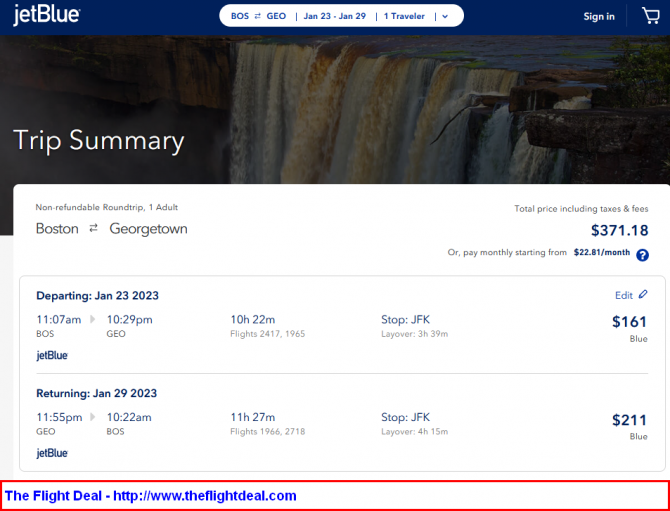Click the monthly payment help question icon

642,255
